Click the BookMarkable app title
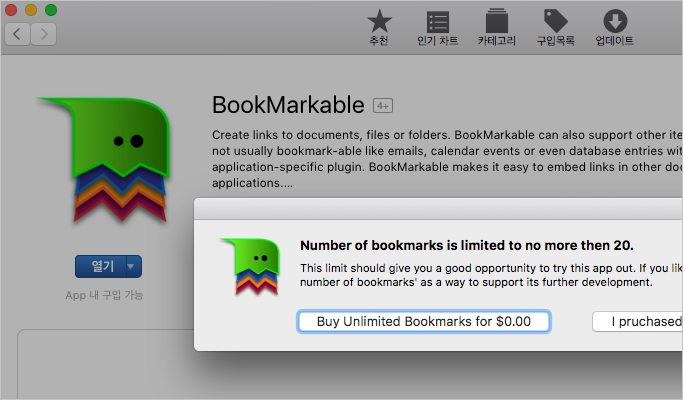The height and width of the screenshot is (400, 683). point(288,105)
